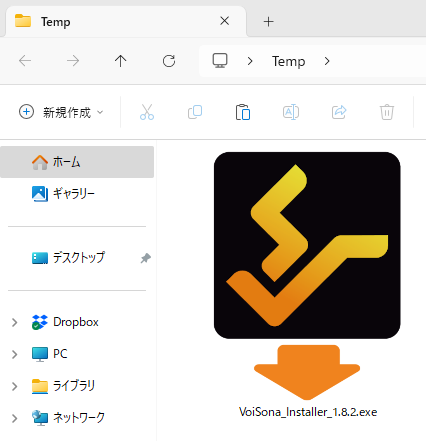Expand the ライブラリ tree node
Image resolution: width=426 pixels, height=441 pixels.
14,386
